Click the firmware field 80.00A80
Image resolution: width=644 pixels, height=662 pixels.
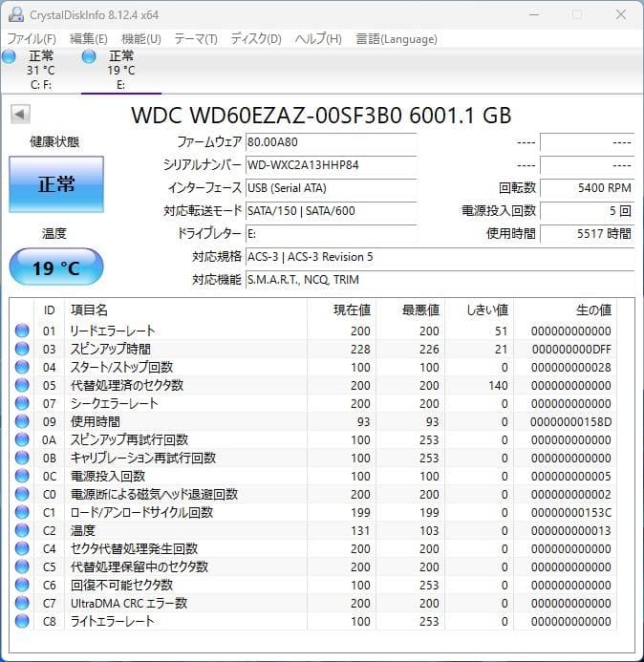tap(332, 142)
